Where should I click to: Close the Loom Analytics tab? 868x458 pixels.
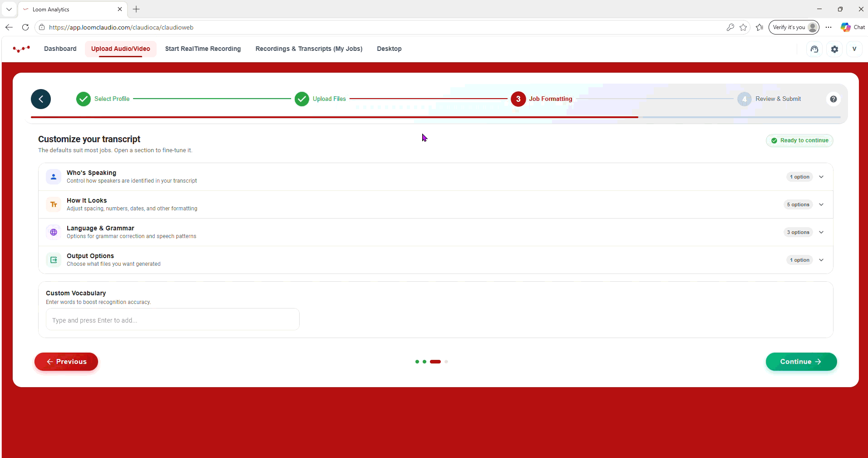120,9
